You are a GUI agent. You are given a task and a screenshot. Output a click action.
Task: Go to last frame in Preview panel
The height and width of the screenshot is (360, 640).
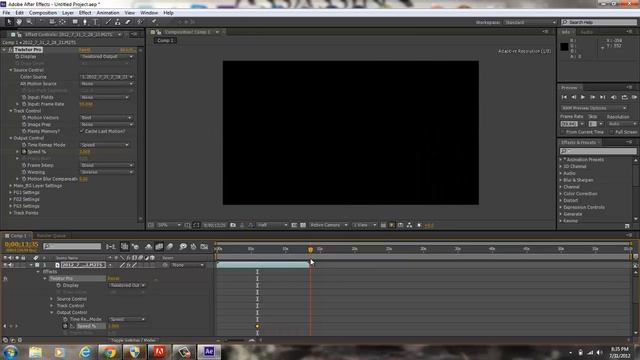[602, 97]
